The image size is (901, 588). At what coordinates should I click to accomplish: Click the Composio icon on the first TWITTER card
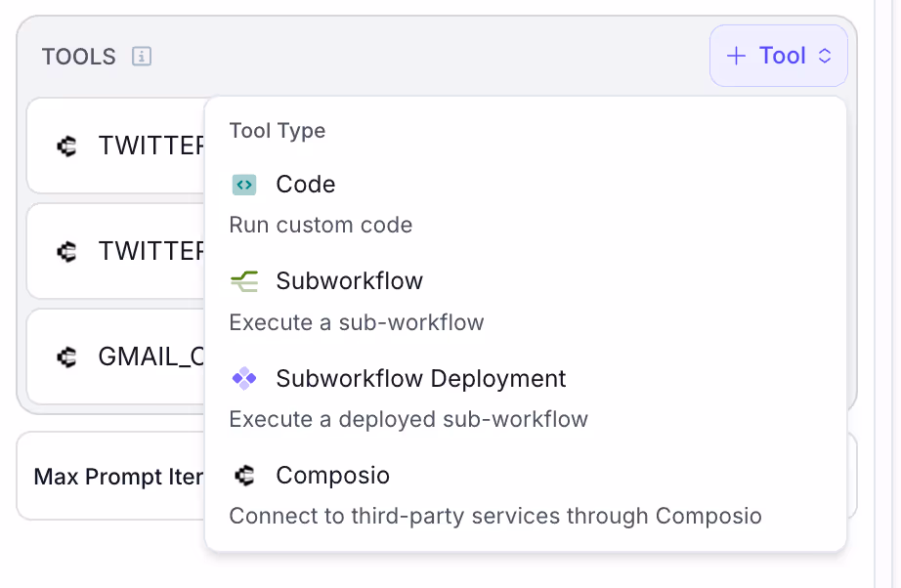67,146
